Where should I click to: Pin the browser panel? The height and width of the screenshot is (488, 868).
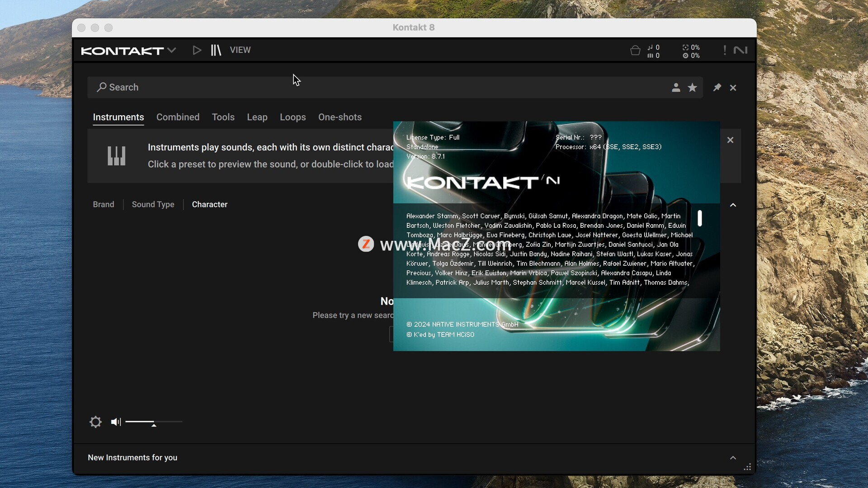coord(717,87)
